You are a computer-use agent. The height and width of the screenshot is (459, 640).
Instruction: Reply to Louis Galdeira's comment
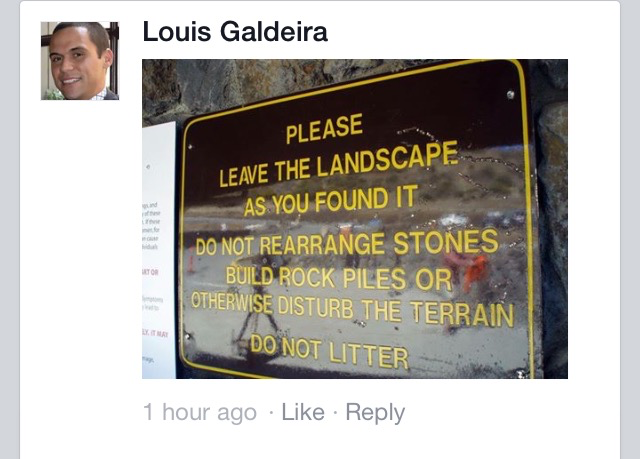tap(375, 413)
